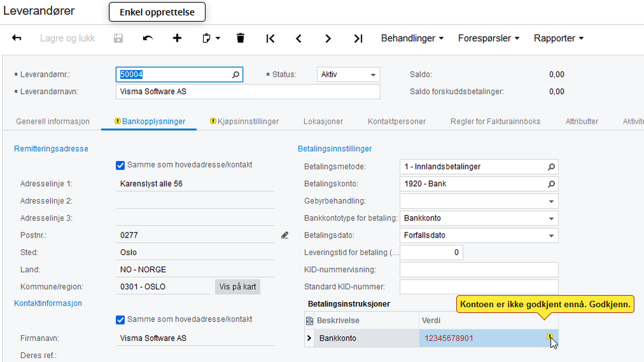This screenshot has height=362, width=644.
Task: Switch to Attributter tab
Action: coord(581,122)
